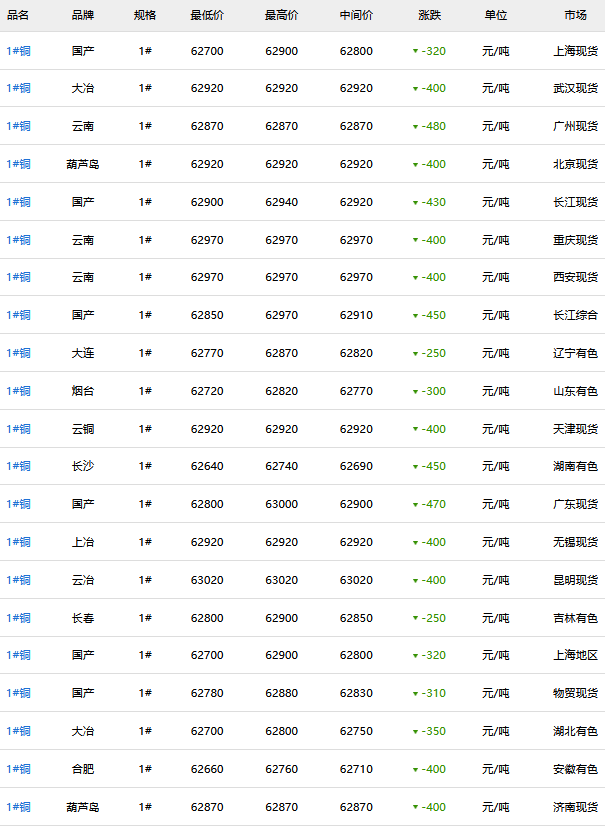Select the 山东有色 market cell
This screenshot has height=834, width=605.
coord(575,391)
